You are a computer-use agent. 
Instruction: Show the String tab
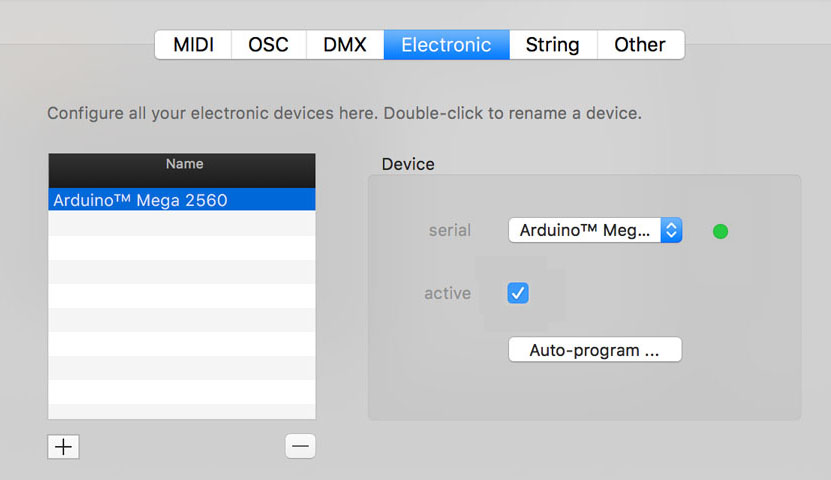(x=552, y=45)
